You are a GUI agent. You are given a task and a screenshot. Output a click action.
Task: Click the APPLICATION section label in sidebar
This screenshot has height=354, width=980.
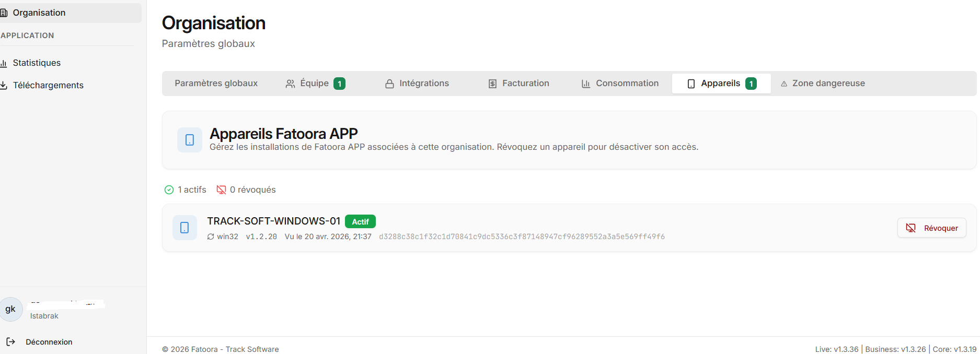tap(27, 36)
